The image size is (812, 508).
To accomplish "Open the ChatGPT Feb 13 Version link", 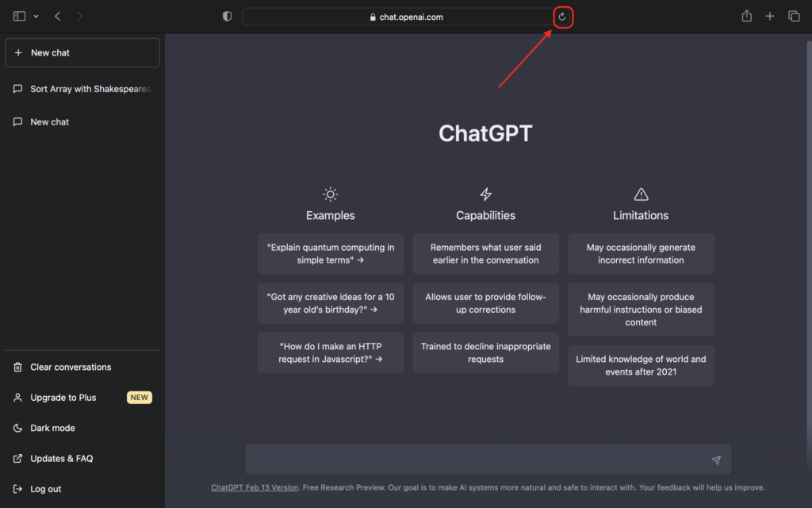I will (255, 487).
